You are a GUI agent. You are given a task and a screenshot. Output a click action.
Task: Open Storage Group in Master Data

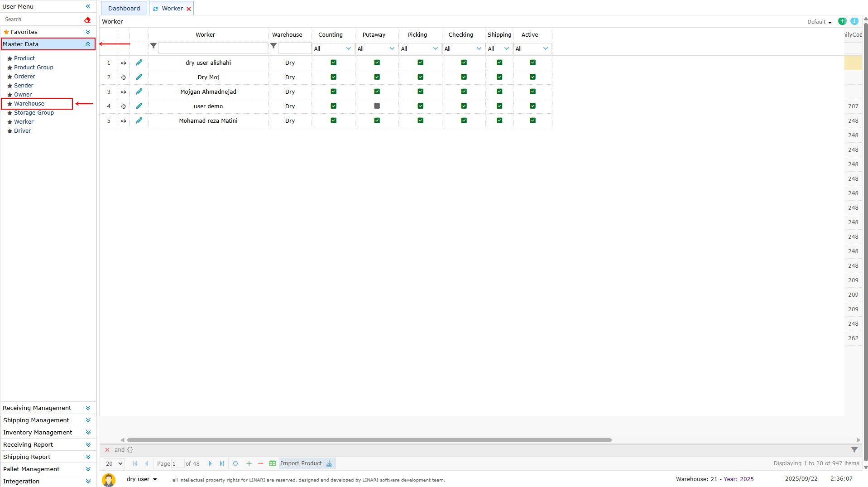pos(34,113)
